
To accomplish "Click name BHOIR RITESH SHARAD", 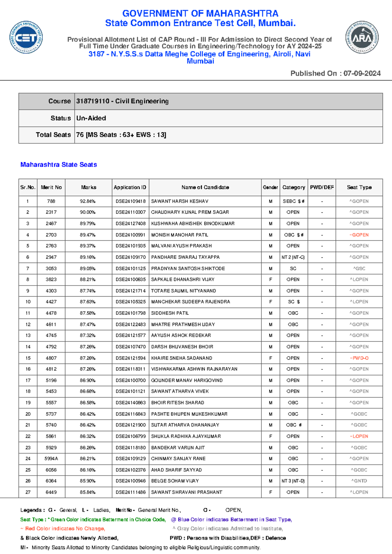I will point(177,403).
